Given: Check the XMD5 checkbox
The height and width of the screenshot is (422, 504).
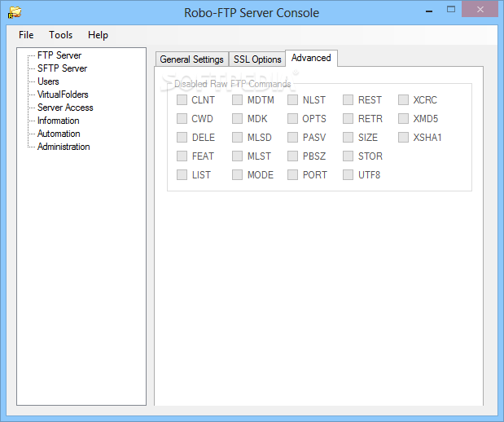Looking at the screenshot, I should pyautogui.click(x=403, y=118).
